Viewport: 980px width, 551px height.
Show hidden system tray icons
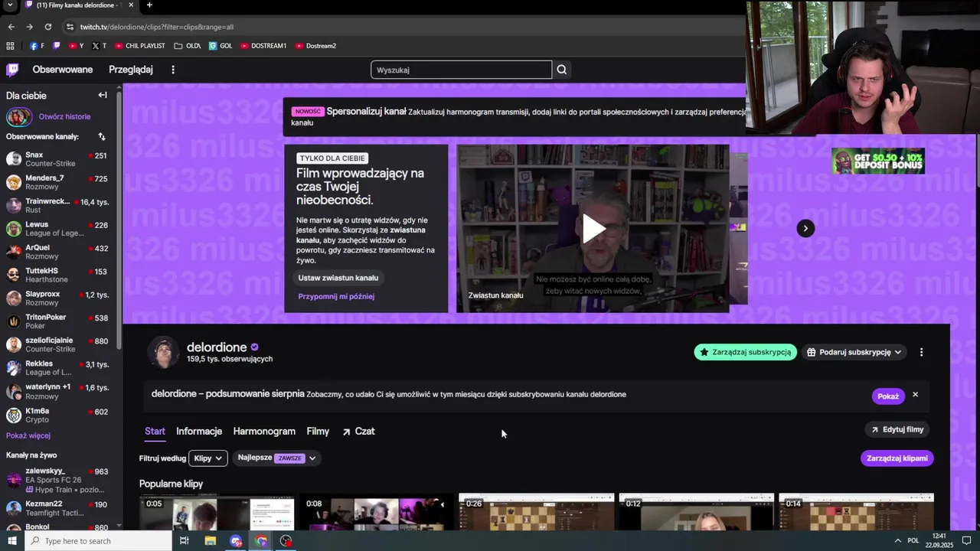[x=898, y=541]
